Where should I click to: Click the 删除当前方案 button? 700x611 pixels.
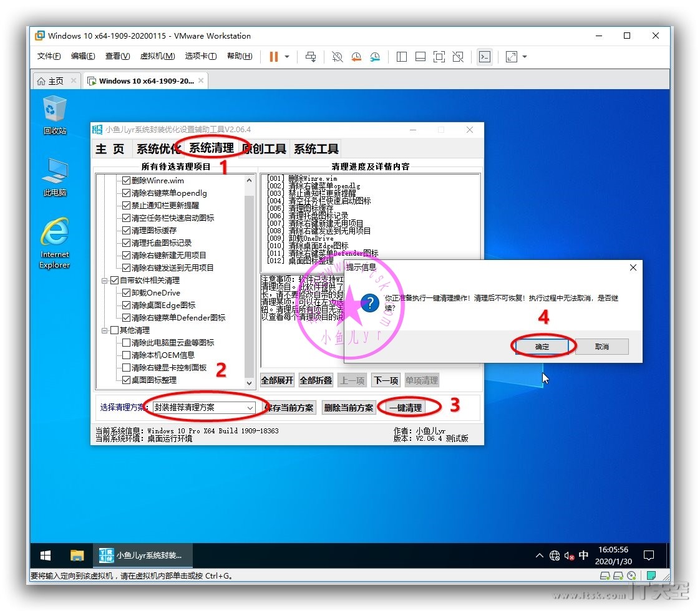click(x=348, y=408)
